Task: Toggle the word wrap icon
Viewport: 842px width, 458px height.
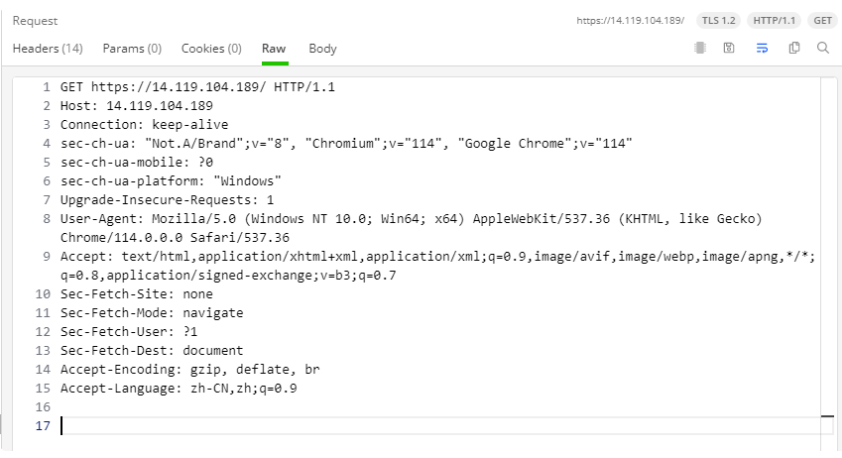Action: pyautogui.click(x=761, y=48)
